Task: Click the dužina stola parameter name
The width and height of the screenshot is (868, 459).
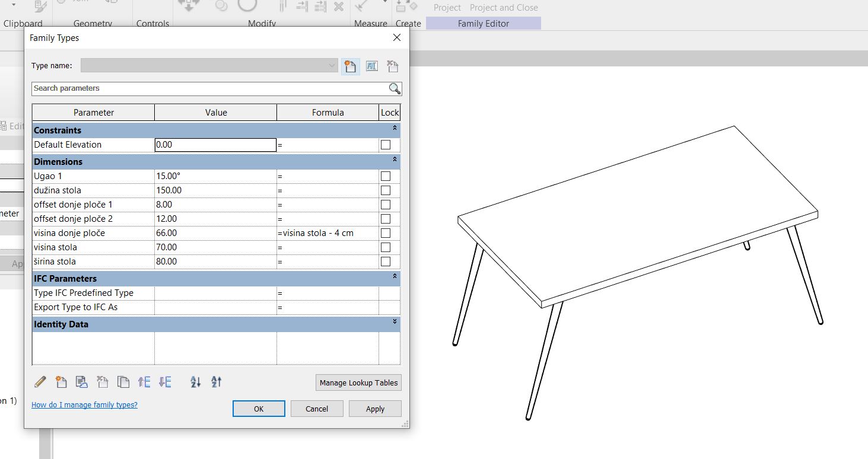Action: [x=58, y=190]
